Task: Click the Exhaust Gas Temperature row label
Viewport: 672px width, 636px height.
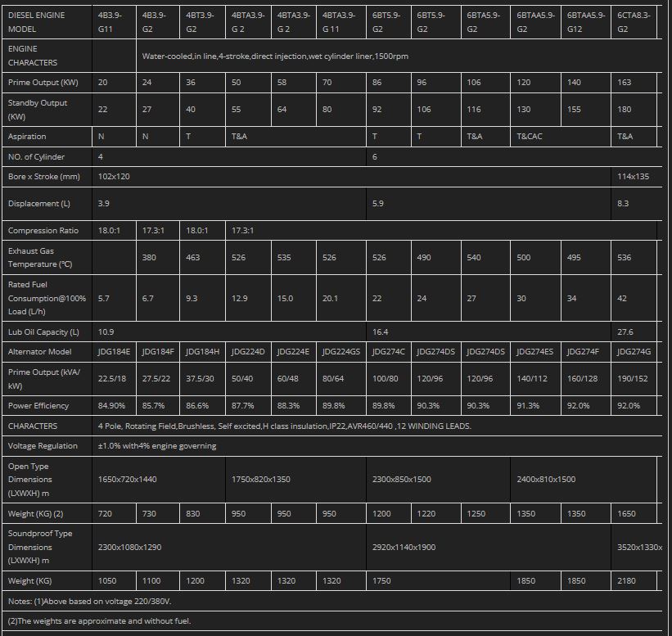Action: click(46, 257)
